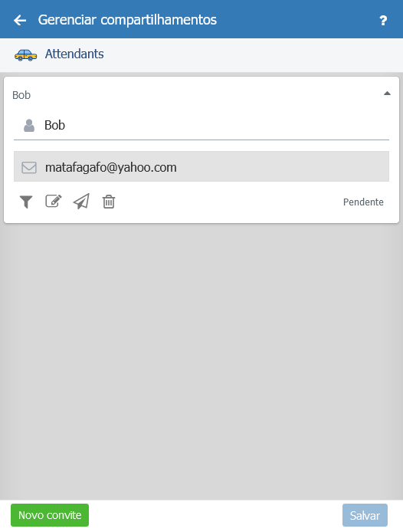Image resolution: width=403 pixels, height=532 pixels.
Task: Collapse Bob's card with the triangle arrow
Action: coord(387,94)
